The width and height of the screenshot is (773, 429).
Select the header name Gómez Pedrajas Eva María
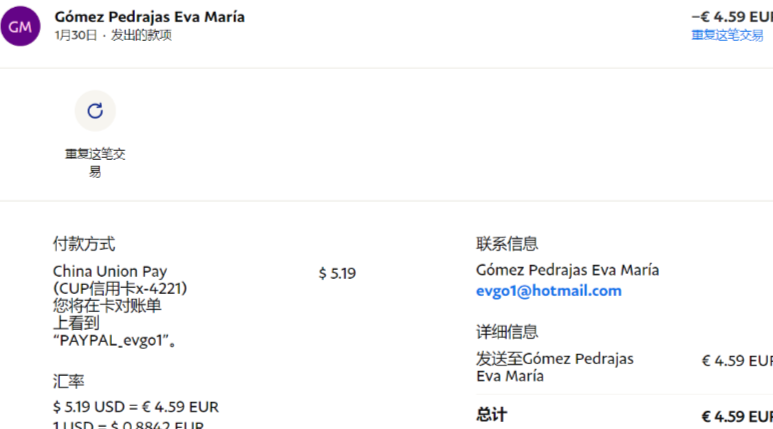(150, 17)
